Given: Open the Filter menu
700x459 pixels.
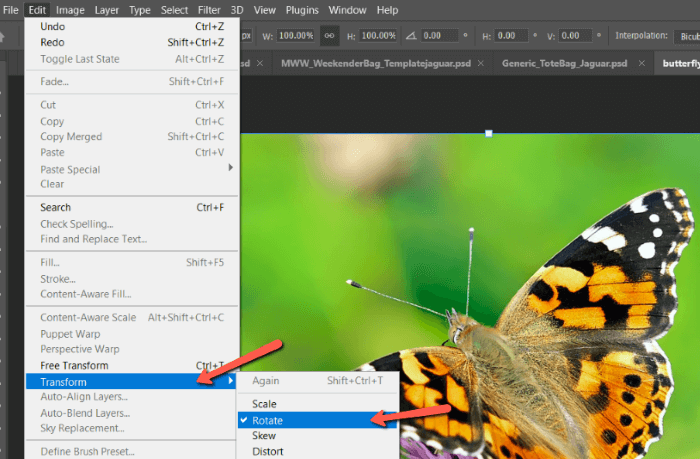Looking at the screenshot, I should coord(209,10).
